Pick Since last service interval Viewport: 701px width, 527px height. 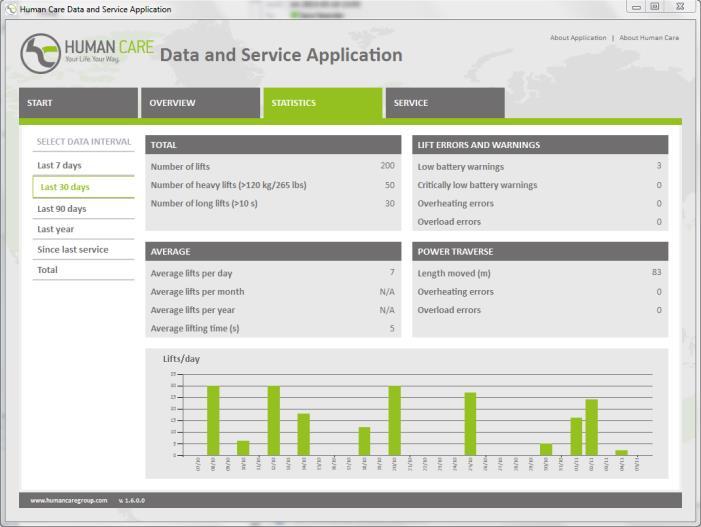tap(83, 249)
